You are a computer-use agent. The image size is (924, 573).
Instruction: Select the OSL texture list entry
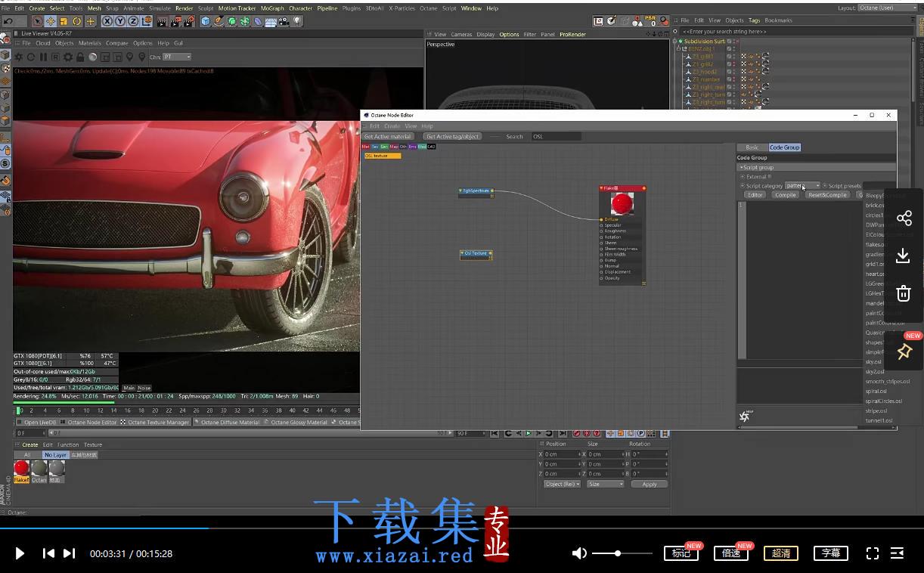coord(383,156)
